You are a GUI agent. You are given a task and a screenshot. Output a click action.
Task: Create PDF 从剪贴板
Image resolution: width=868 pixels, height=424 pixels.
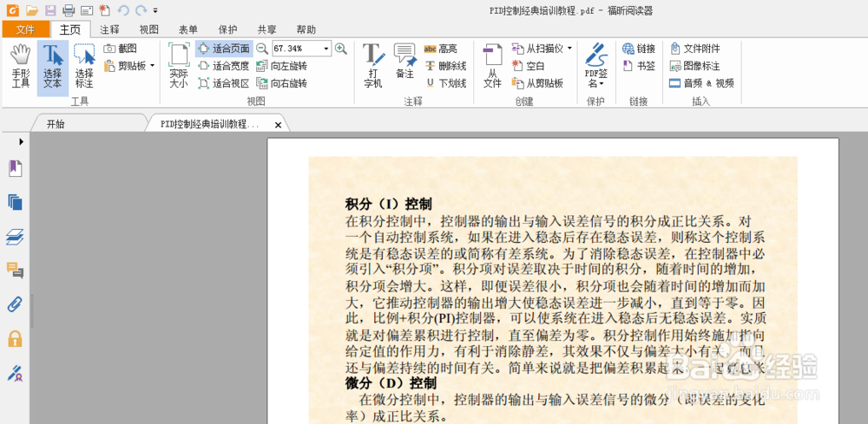coord(537,84)
